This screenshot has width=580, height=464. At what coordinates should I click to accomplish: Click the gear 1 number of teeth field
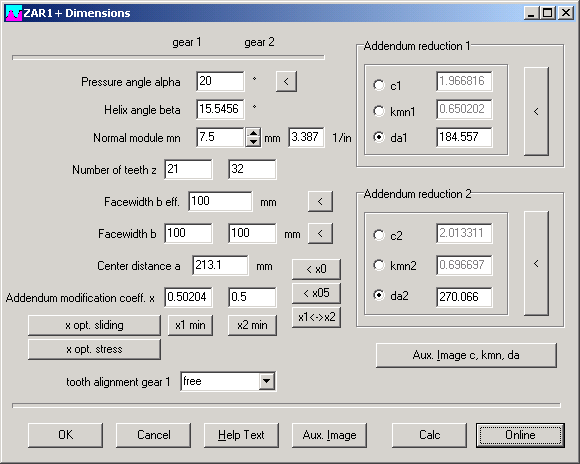188,169
